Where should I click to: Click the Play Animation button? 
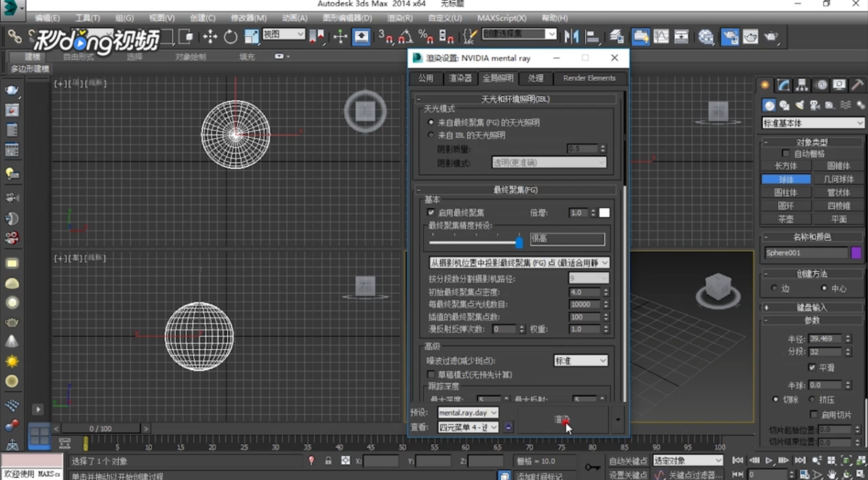(770, 460)
